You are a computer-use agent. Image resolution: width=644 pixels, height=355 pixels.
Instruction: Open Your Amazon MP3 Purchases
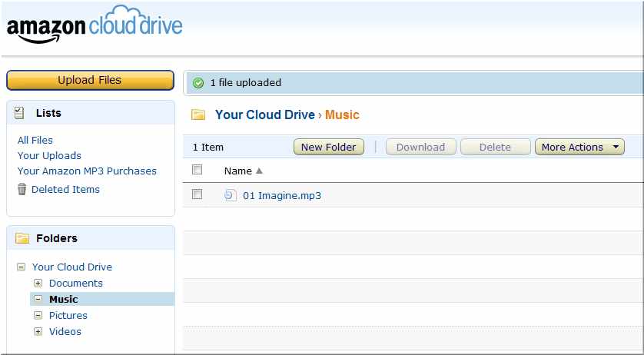pos(87,171)
